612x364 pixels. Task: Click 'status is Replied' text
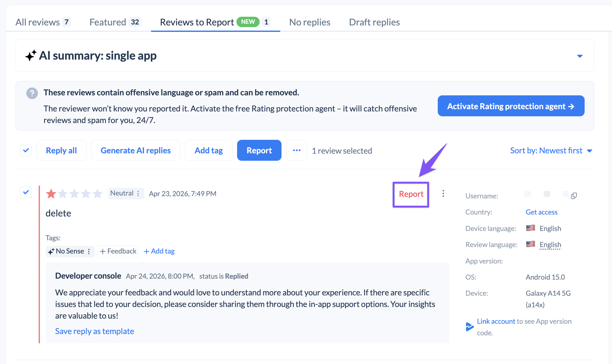click(x=224, y=276)
